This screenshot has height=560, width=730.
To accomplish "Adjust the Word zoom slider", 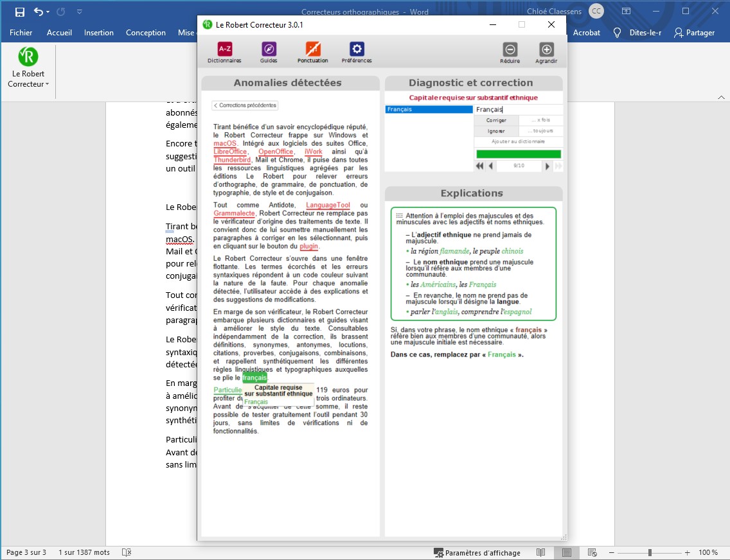I will tap(650, 552).
